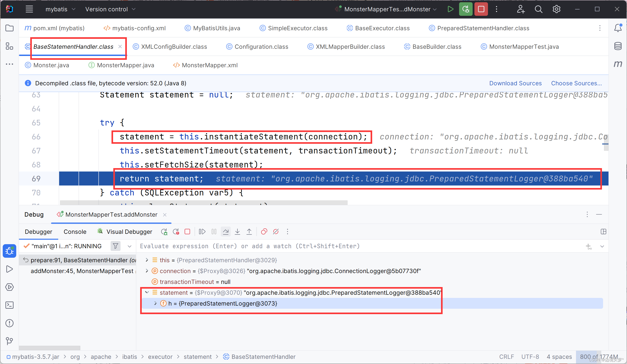Expand the 'this' variable node
This screenshot has height=364, width=627.
[147, 260]
